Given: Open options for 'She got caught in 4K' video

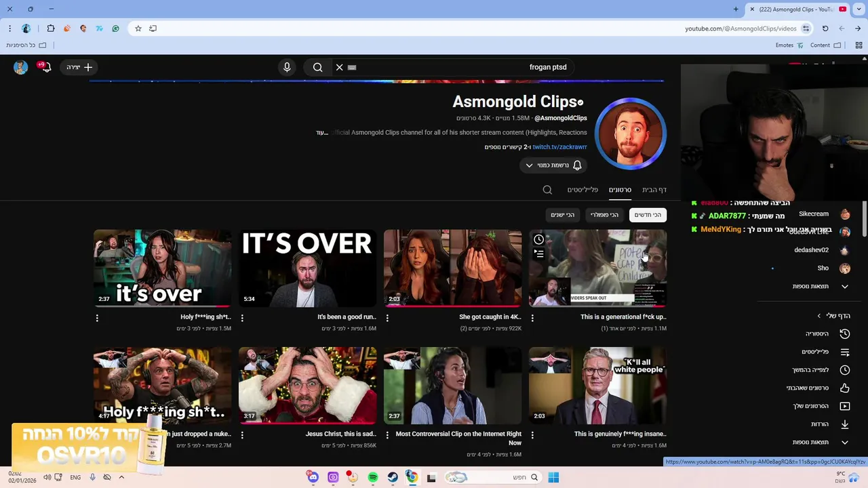Looking at the screenshot, I should click(x=387, y=317).
